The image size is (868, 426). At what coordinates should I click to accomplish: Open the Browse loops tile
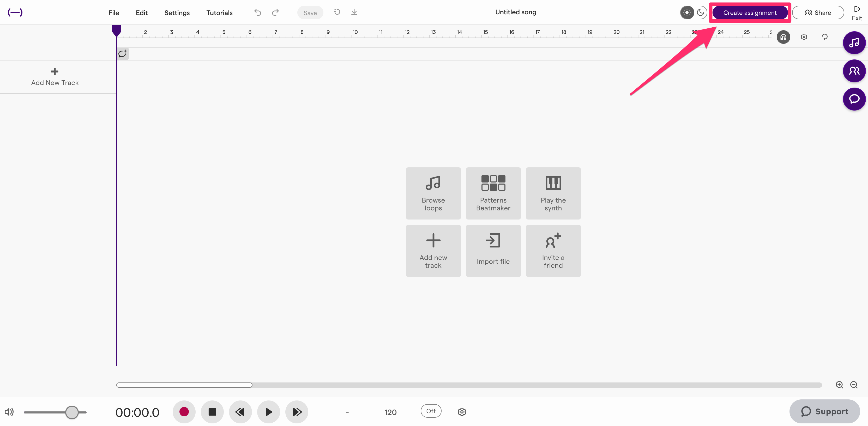433,193
